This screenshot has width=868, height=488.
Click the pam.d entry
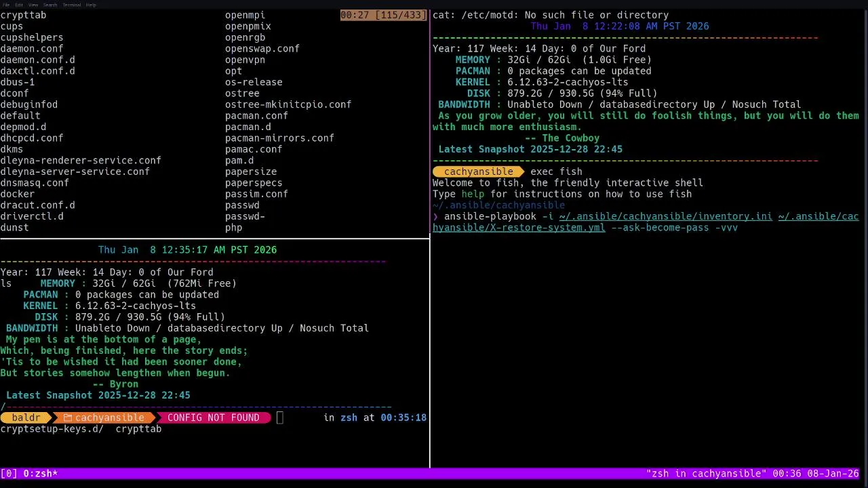tap(239, 161)
